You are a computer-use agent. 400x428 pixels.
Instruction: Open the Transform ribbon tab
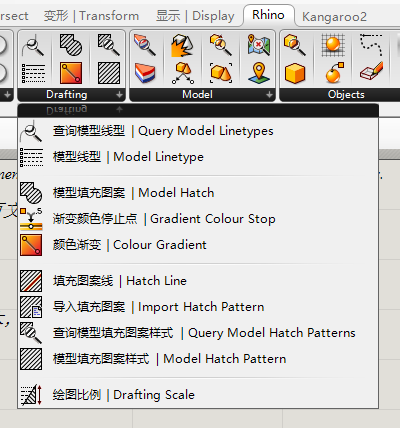tap(91, 16)
